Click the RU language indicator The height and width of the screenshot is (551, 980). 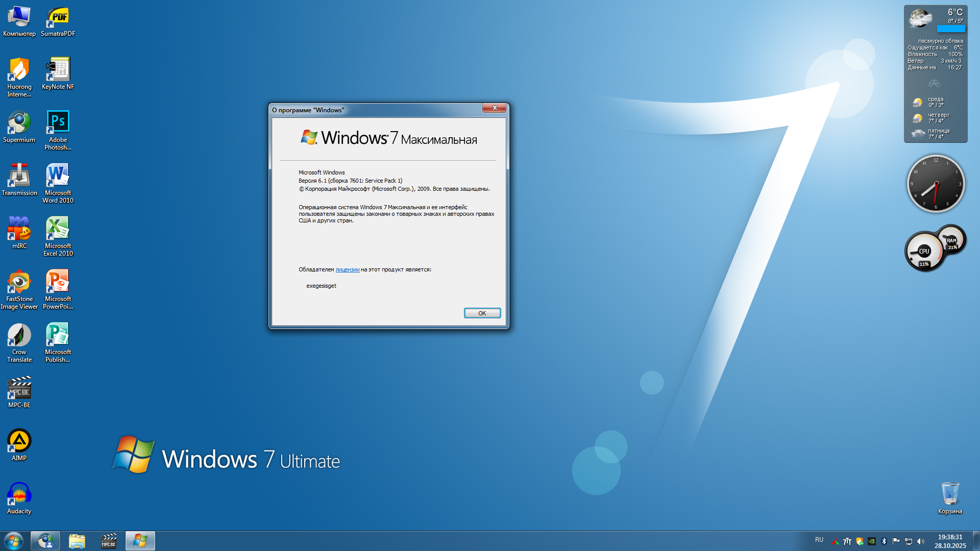[819, 540]
